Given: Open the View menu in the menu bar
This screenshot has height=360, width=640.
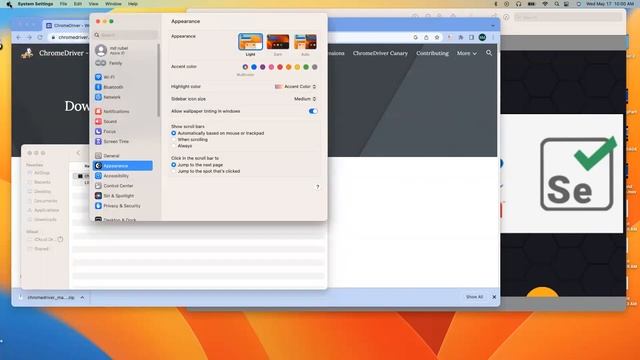Looking at the screenshot, I should pos(93,4).
